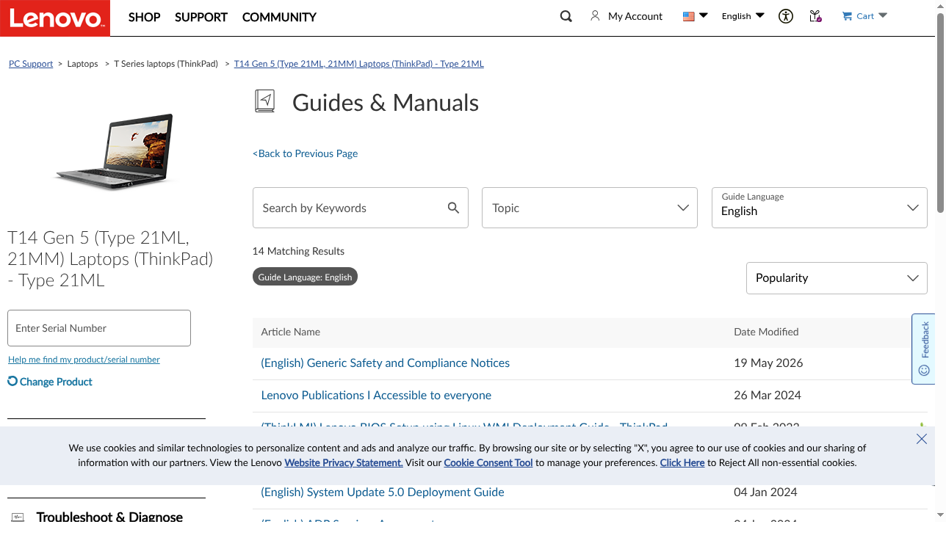This screenshot has height=560, width=946.
Task: Click the 26 Mar 2024 date cell
Action: (x=768, y=395)
